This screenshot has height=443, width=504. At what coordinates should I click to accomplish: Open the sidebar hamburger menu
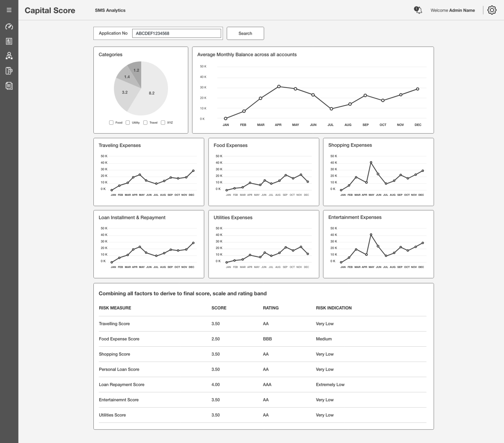point(9,10)
